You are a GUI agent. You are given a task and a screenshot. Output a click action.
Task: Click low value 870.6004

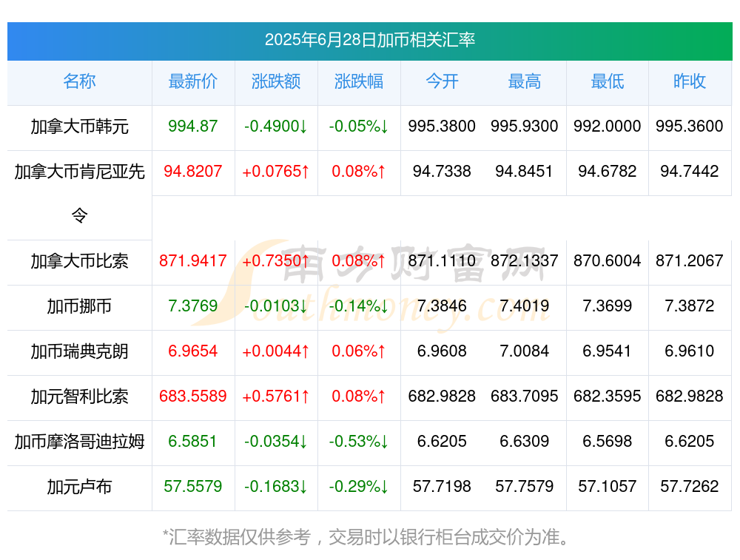point(608,260)
